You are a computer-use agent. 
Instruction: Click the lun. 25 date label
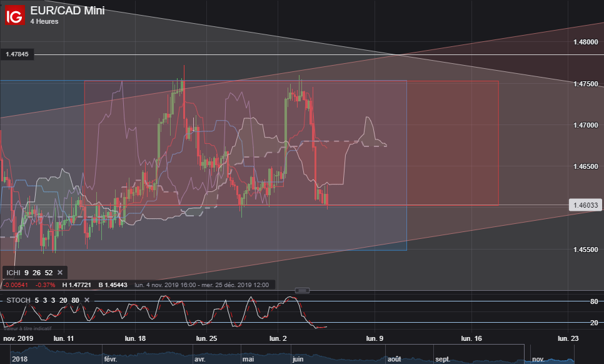point(206,338)
